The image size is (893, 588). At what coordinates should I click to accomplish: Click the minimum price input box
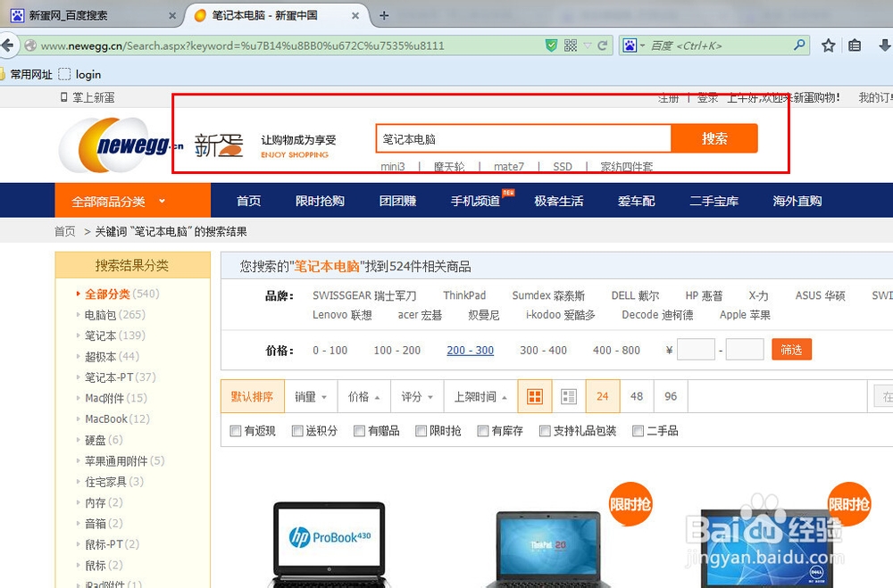[696, 350]
